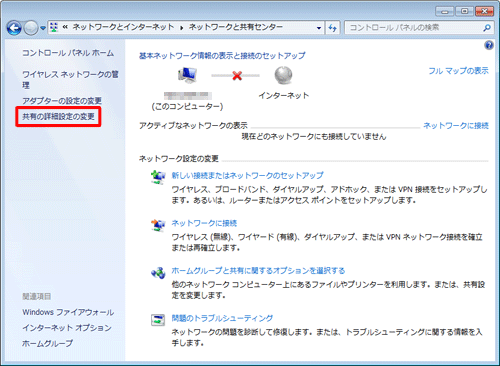Click the refresh button beside address bar

pos(332,28)
